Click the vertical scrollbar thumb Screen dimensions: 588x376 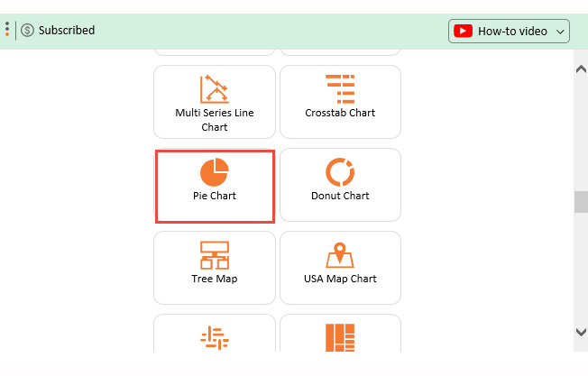(x=581, y=201)
